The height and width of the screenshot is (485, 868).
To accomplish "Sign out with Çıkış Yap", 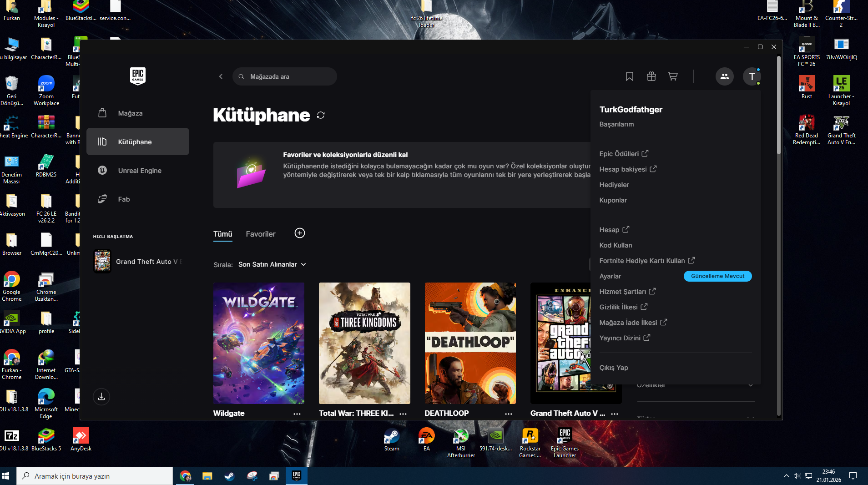I will pyautogui.click(x=614, y=368).
